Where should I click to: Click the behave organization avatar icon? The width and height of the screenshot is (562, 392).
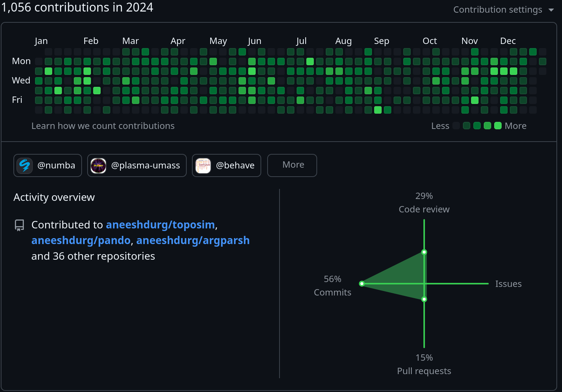click(x=203, y=165)
